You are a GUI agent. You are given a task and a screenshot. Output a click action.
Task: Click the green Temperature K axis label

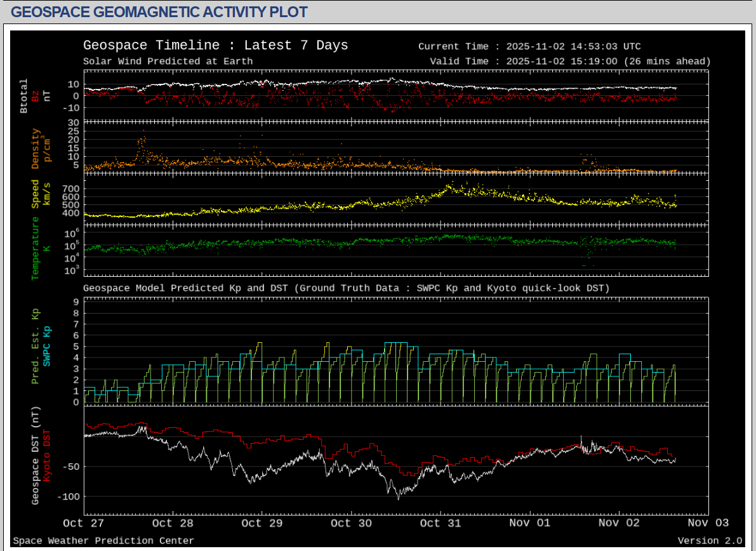click(36, 248)
